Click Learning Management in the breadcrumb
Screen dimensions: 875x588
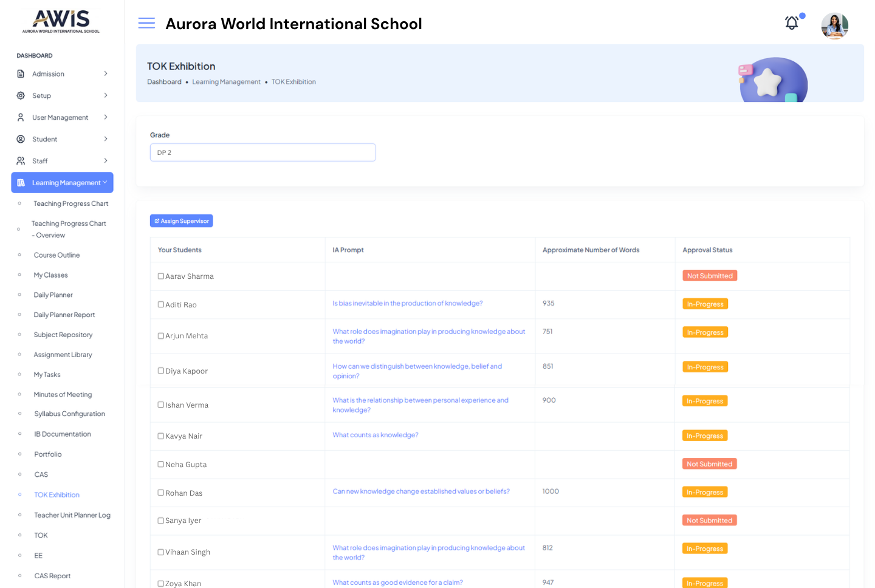click(x=226, y=82)
